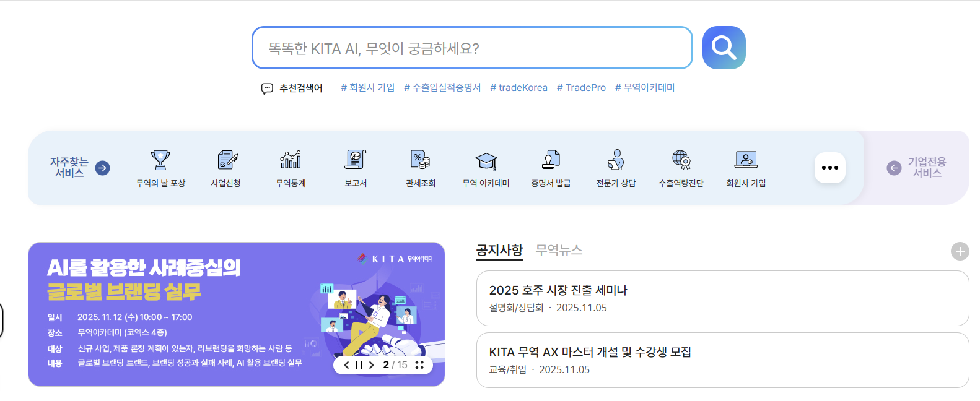
Task: Switch to 기업전용 서비스 panel
Action: click(917, 168)
